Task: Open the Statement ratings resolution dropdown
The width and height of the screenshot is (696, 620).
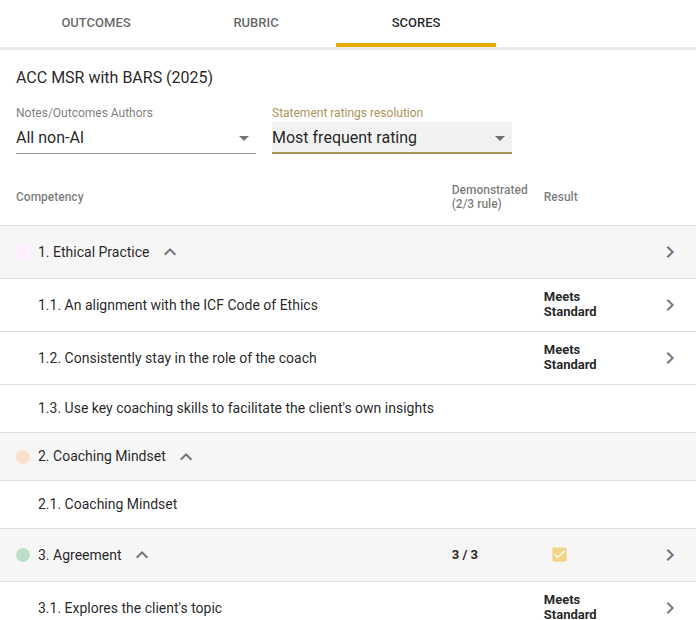Action: [392, 138]
